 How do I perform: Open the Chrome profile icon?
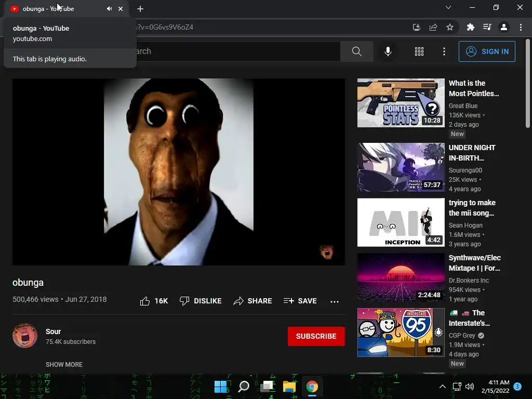504,27
